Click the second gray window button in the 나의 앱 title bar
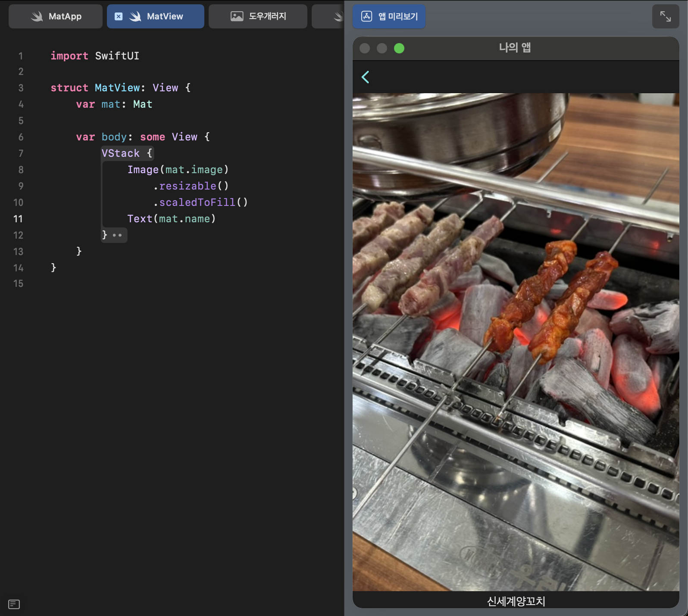This screenshot has width=688, height=616. point(382,48)
